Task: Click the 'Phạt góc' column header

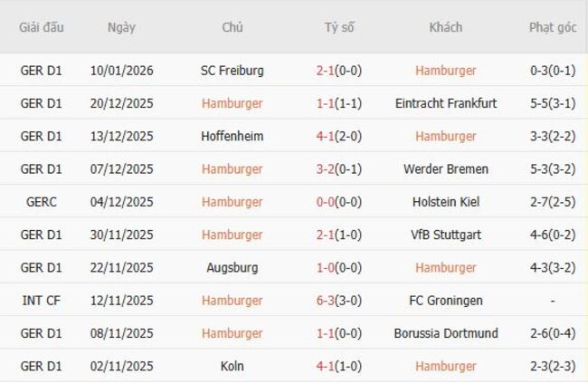Action: pyautogui.click(x=552, y=27)
